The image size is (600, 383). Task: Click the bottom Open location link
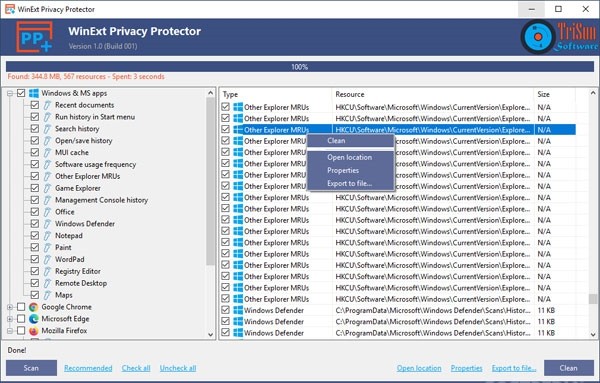[x=419, y=368]
